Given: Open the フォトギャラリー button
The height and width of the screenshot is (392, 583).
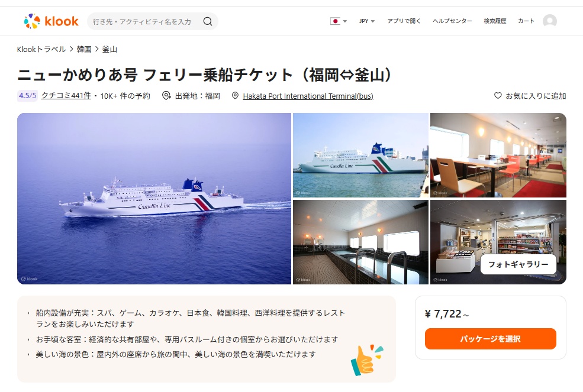Looking at the screenshot, I should [x=518, y=264].
